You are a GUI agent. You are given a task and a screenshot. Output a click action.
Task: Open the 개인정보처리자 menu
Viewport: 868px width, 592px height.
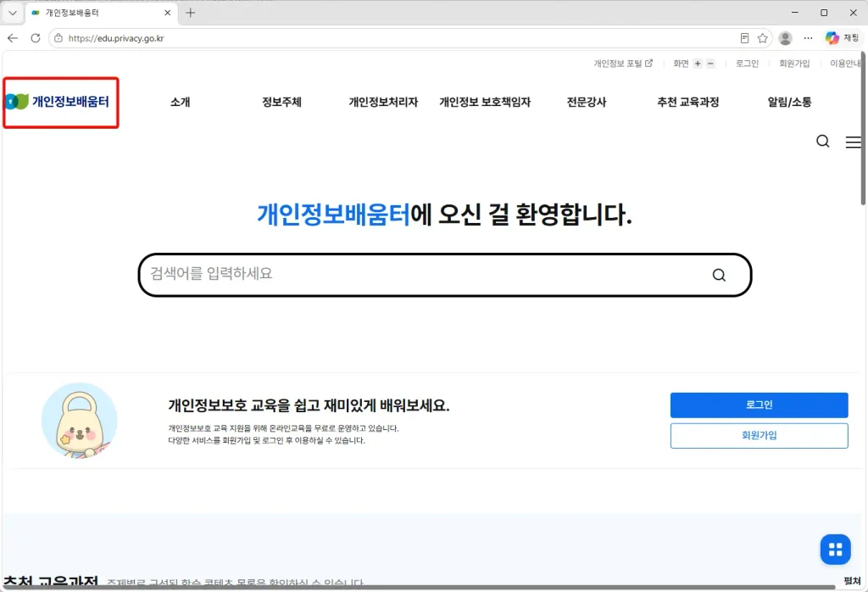383,102
